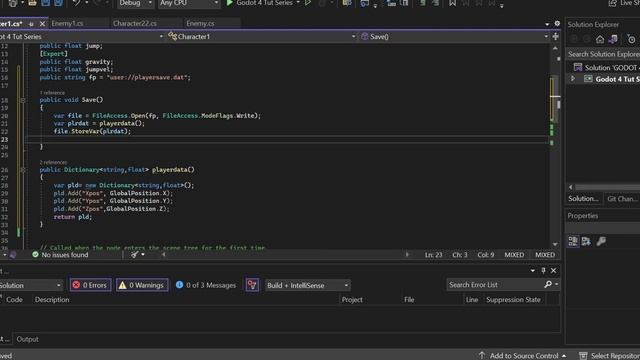Click the Undo toolbar icon

(x=76, y=3)
